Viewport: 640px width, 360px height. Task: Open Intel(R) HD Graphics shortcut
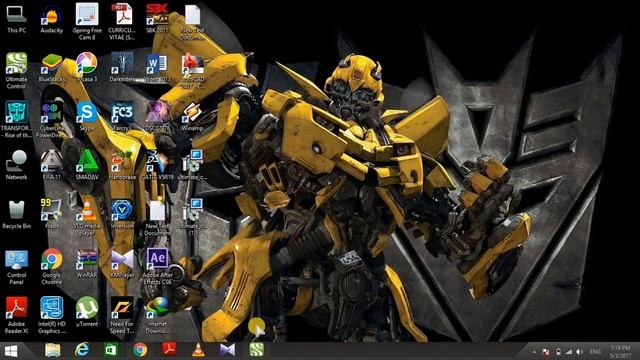51,316
